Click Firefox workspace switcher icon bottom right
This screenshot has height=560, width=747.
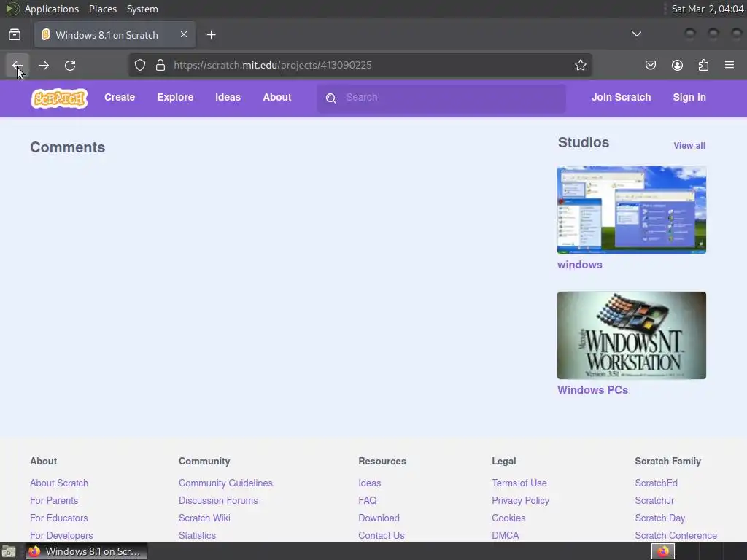coord(663,551)
